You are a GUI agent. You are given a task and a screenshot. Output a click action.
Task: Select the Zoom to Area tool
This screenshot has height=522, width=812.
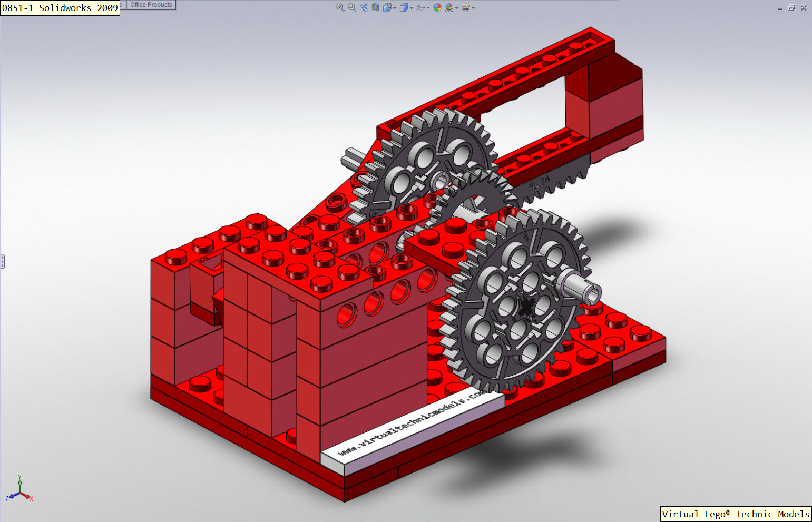(x=351, y=7)
